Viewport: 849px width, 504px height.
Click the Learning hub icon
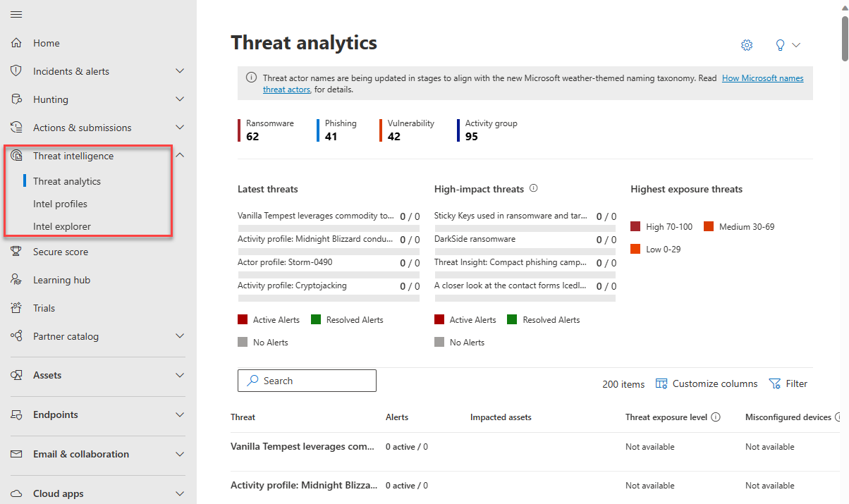[x=17, y=280]
